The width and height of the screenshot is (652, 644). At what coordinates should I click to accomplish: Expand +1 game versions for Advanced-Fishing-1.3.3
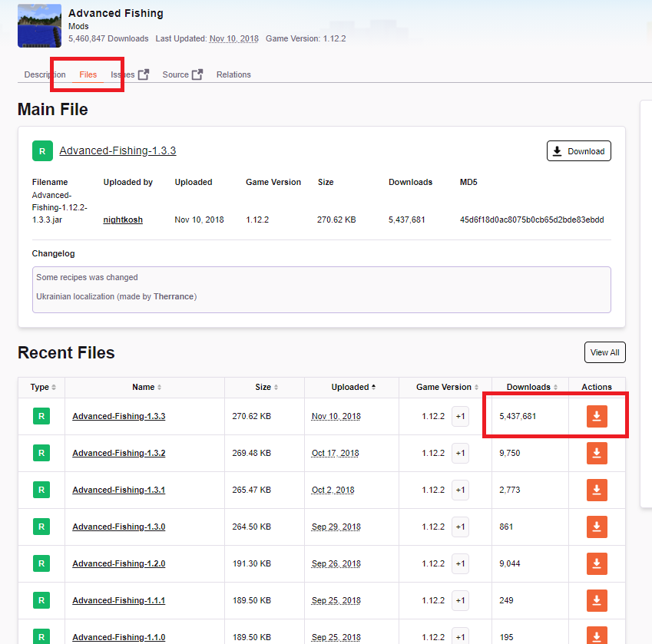click(460, 416)
